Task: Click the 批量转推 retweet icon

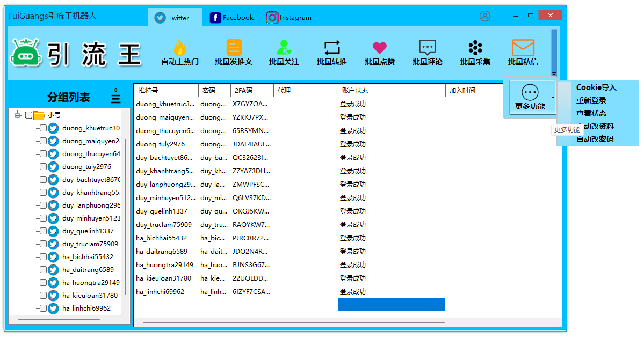Action: click(332, 48)
